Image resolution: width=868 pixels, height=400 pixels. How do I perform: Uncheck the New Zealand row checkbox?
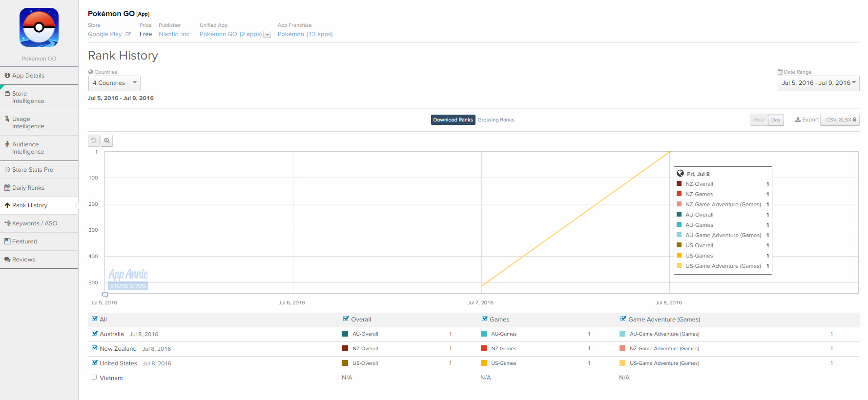(x=95, y=348)
